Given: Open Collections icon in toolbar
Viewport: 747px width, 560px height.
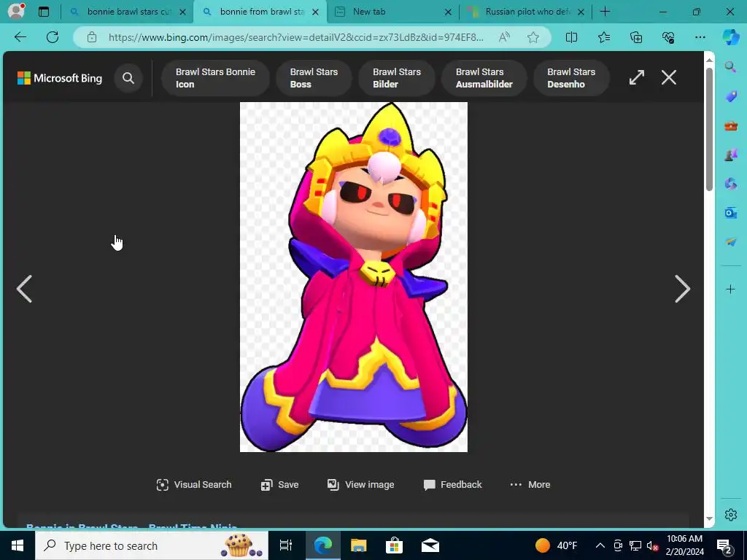Looking at the screenshot, I should tap(636, 37).
